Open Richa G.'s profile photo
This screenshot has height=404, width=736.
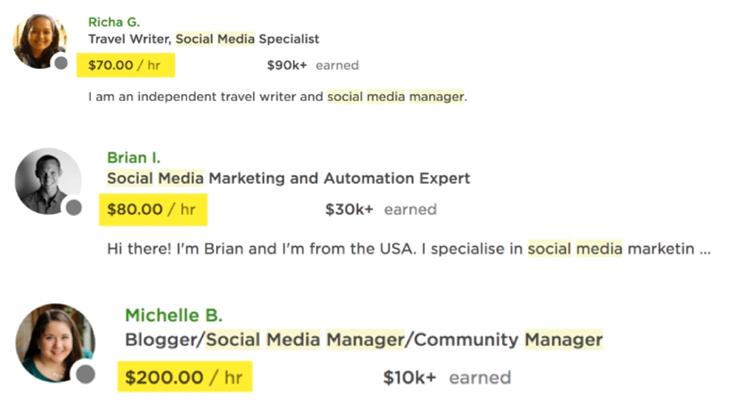[x=38, y=40]
